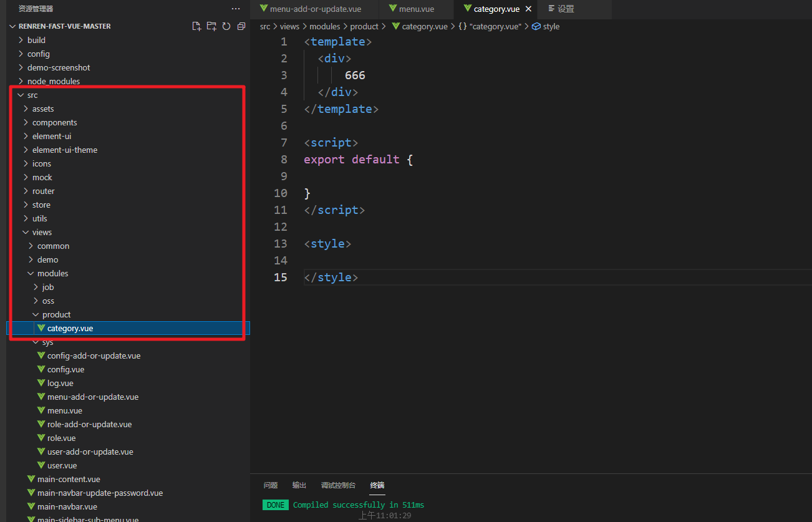Click product in the breadcrumb path
812x522 pixels.
coord(364,26)
